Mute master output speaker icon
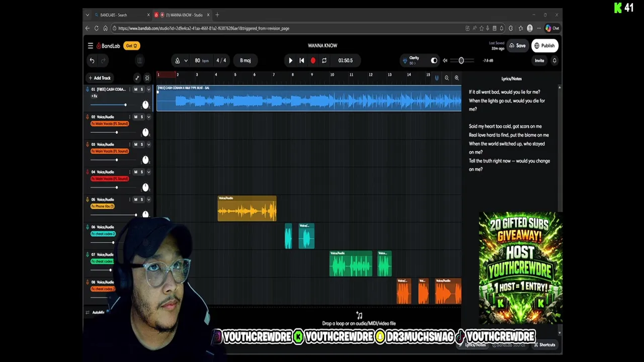This screenshot has width=644, height=362. click(445, 60)
